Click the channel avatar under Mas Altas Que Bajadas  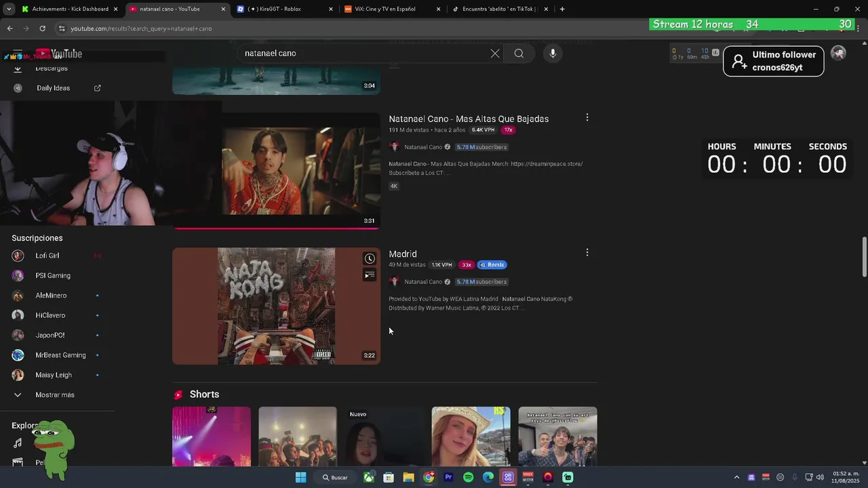point(394,146)
